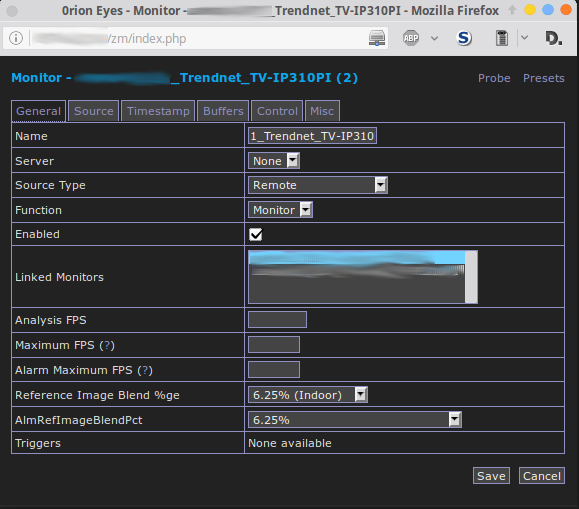Switch to the Source tab

(94, 111)
